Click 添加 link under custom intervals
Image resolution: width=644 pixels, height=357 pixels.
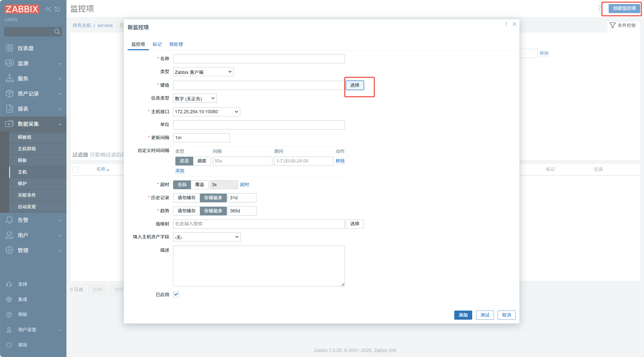180,171
